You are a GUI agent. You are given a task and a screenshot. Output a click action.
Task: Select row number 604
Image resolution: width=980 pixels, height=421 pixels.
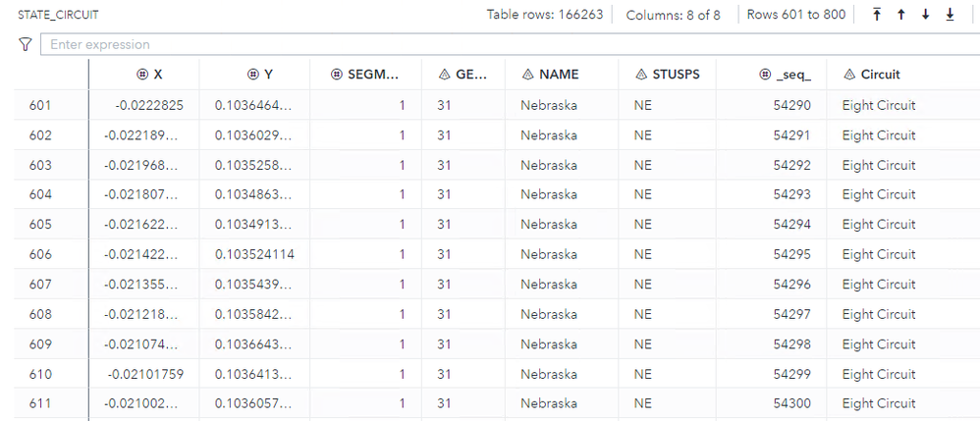coord(40,195)
